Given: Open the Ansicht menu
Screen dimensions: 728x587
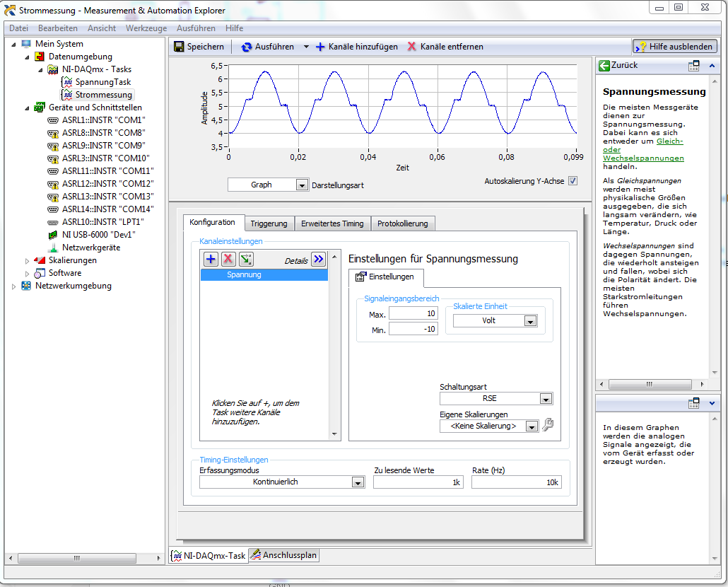Looking at the screenshot, I should tap(102, 28).
